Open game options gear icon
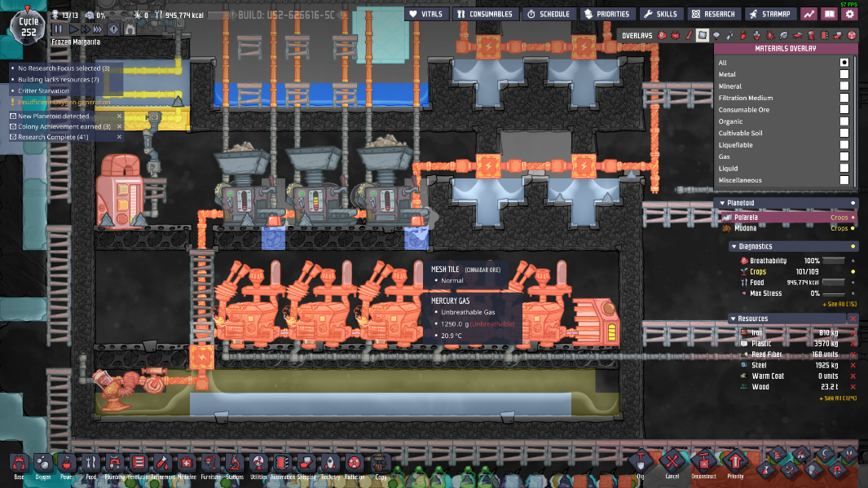This screenshot has width=868, height=488. tap(850, 14)
